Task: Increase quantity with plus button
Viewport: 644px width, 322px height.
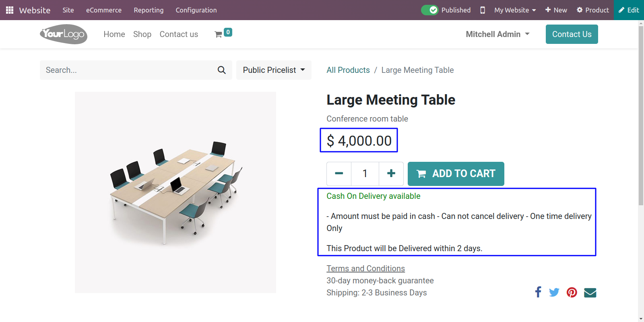Action: 391,173
